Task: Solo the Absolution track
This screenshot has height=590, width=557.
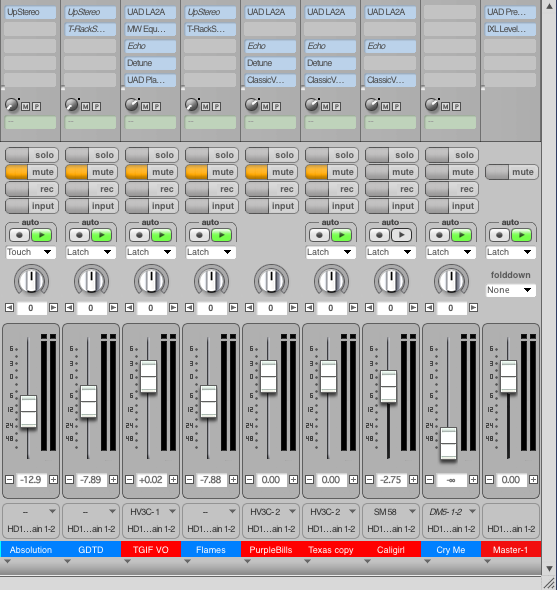Action: 32,155
